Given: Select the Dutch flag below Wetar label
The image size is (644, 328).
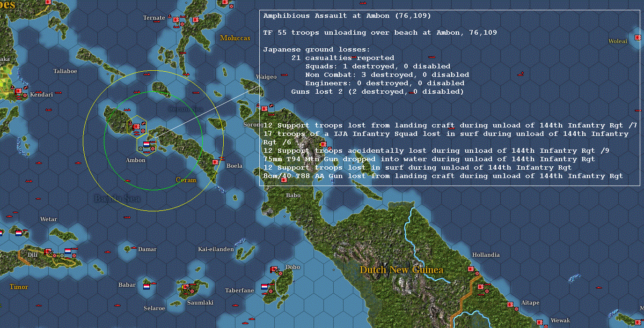Looking at the screenshot, I should pyautogui.click(x=19, y=233).
